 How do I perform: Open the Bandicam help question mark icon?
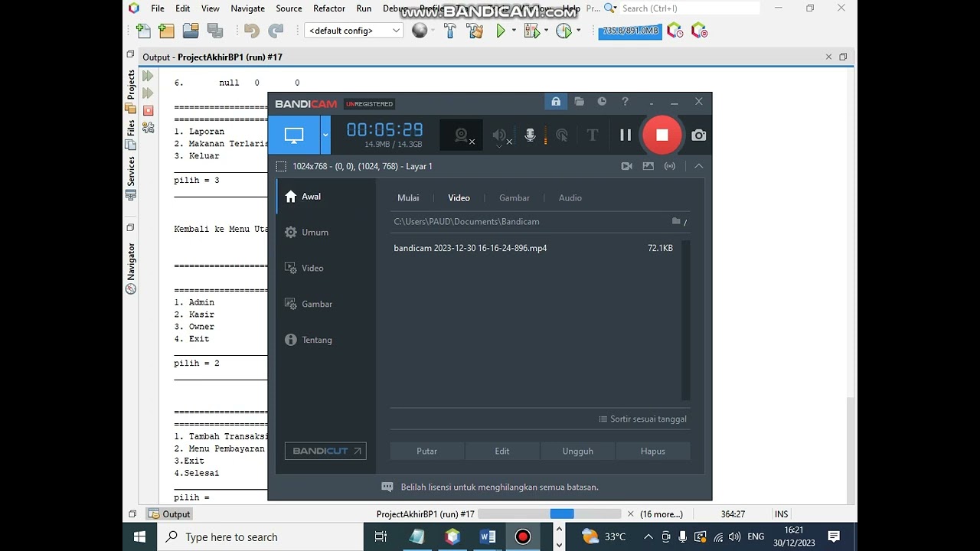click(x=625, y=102)
